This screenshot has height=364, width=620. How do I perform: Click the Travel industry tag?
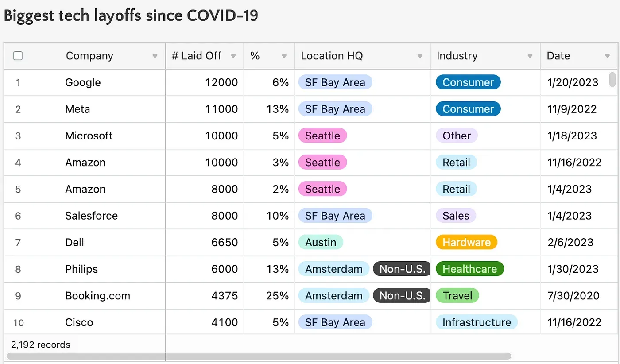457,295
